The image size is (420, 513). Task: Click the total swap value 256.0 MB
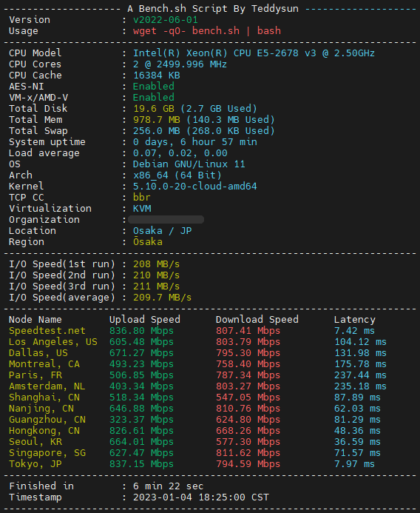click(x=157, y=131)
